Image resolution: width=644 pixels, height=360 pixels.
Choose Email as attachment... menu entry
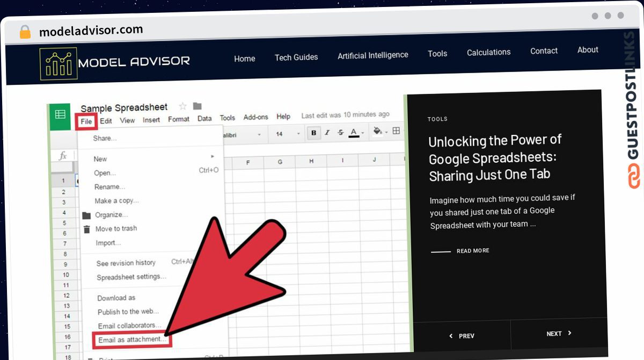[132, 340]
